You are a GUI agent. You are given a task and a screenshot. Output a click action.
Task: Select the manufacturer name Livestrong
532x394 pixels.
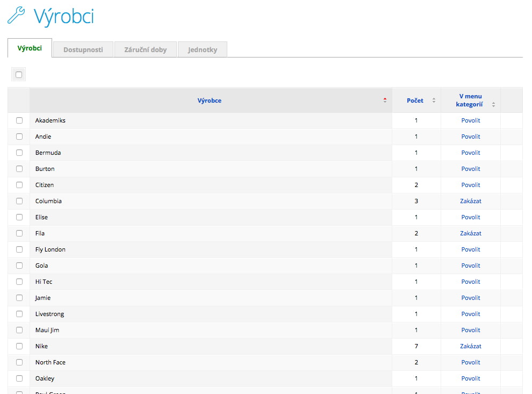tap(49, 314)
